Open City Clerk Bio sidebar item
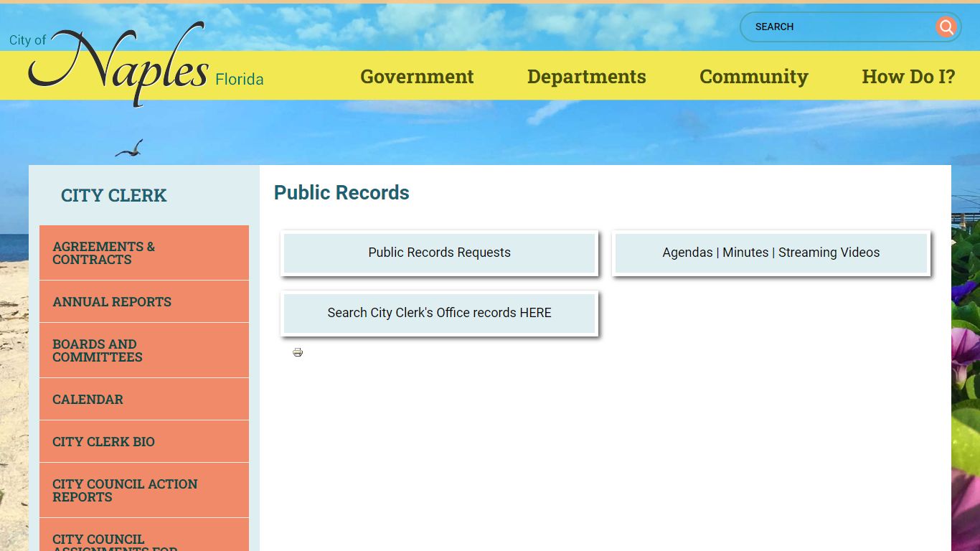Viewport: 980px width, 551px height. pos(144,442)
